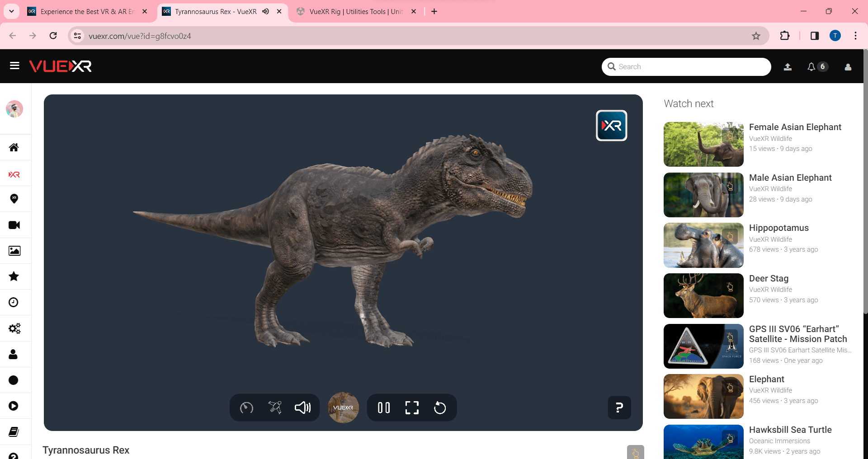Open the upload icon in header
The height and width of the screenshot is (459, 868).
pos(788,67)
